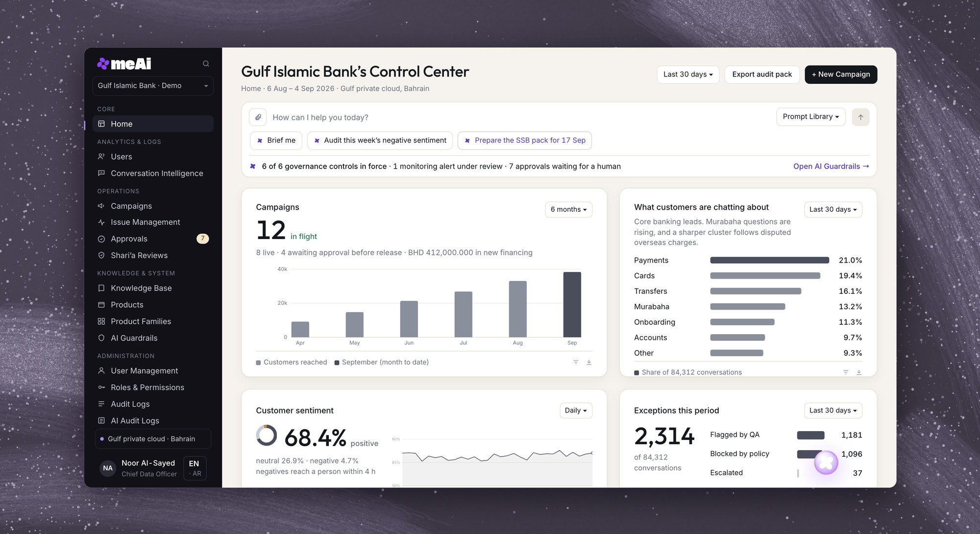Click the search icon in the sidebar
This screenshot has width=980, height=534.
(206, 64)
